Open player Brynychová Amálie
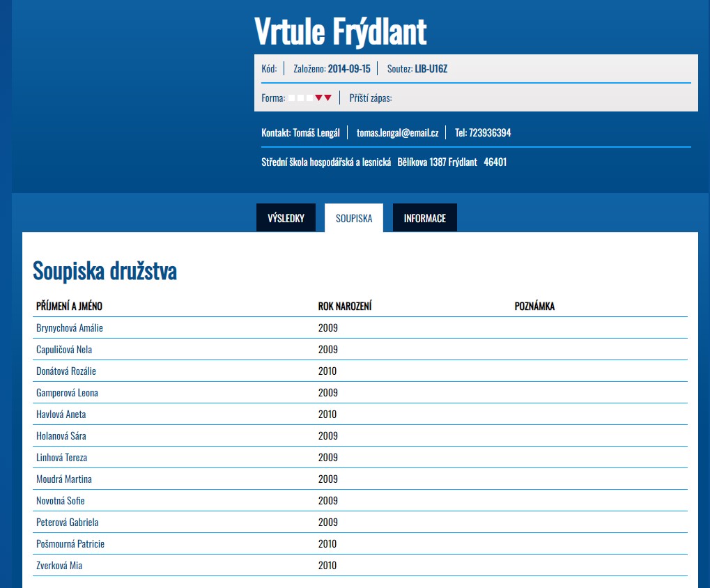The height and width of the screenshot is (588, 710). tap(70, 328)
